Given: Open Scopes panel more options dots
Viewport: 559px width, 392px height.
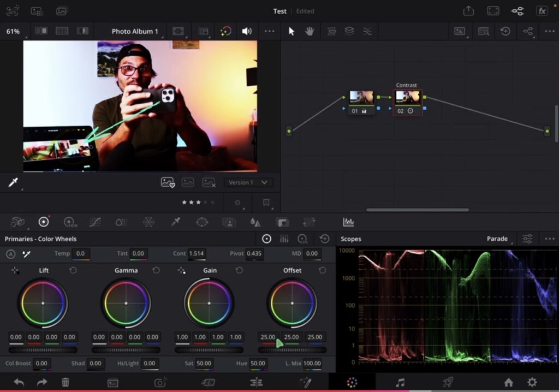Looking at the screenshot, I should 549,239.
